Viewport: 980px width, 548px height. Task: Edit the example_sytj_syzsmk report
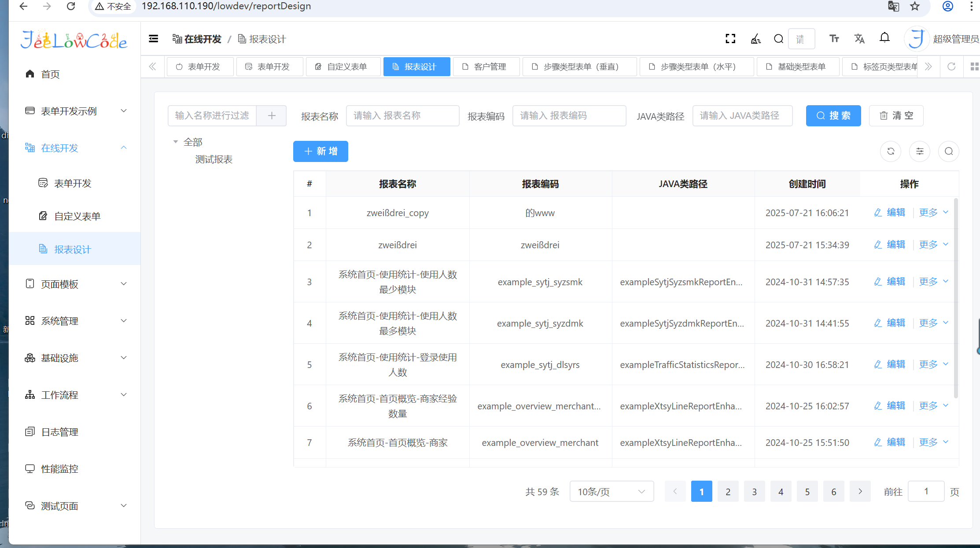tap(890, 282)
